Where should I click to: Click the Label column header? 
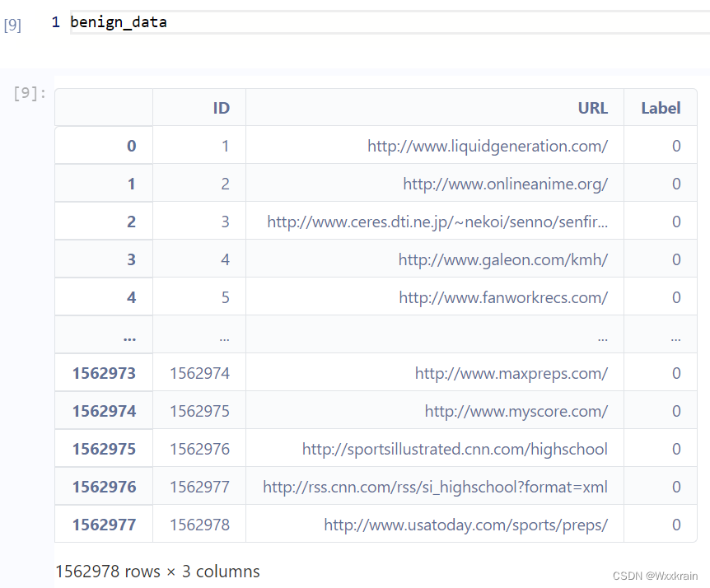(x=661, y=108)
